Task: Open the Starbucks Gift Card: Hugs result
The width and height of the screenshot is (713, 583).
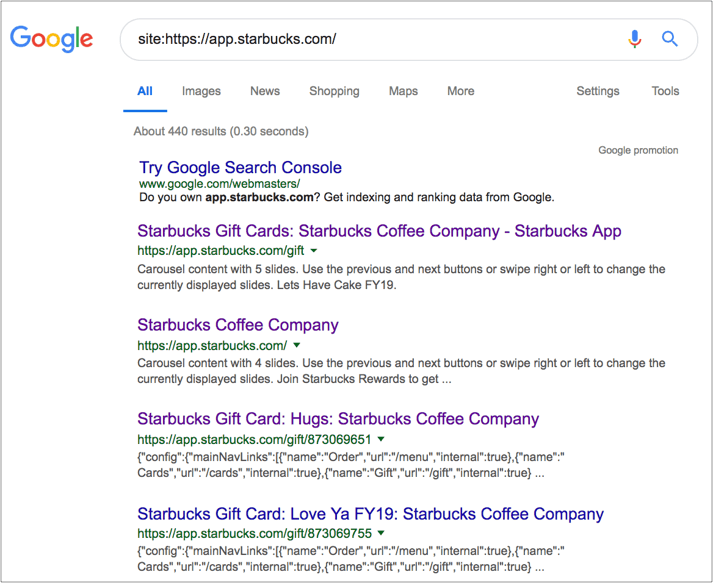Action: tap(338, 419)
